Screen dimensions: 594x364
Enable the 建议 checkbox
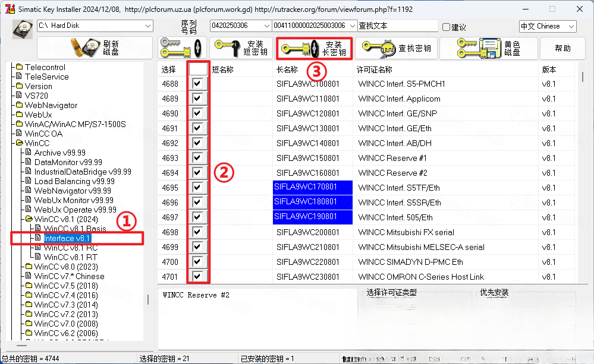pos(447,27)
